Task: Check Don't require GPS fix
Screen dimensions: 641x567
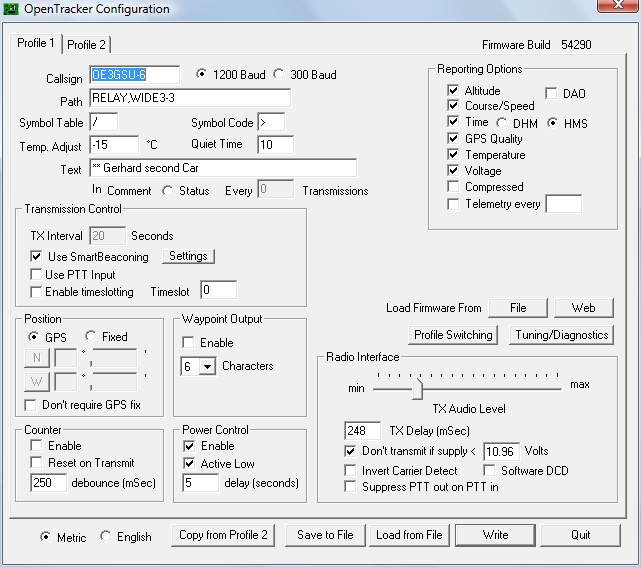Action: tap(30, 405)
